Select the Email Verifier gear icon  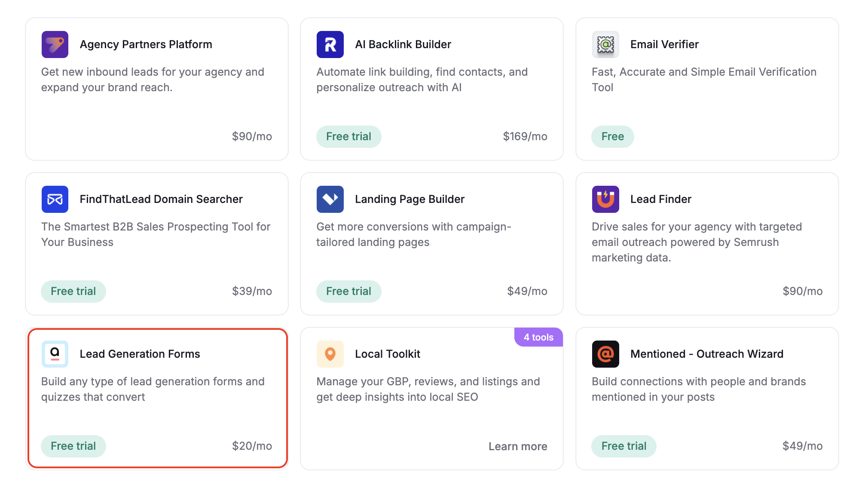(605, 44)
